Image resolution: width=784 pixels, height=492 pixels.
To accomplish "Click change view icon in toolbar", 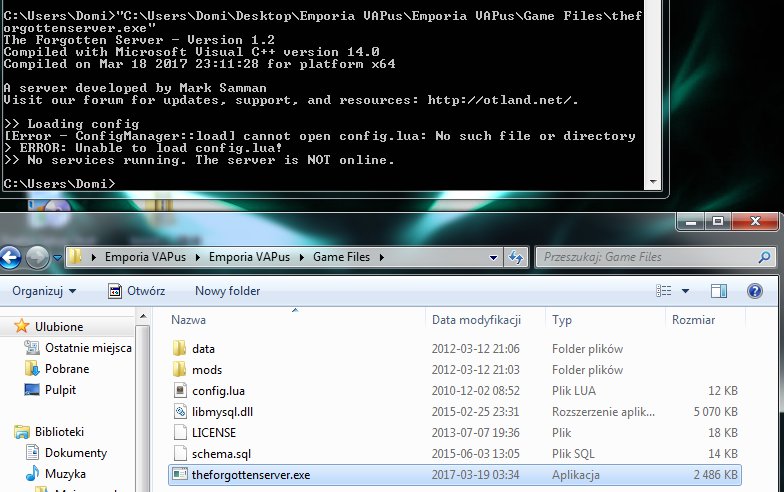I will (664, 290).
